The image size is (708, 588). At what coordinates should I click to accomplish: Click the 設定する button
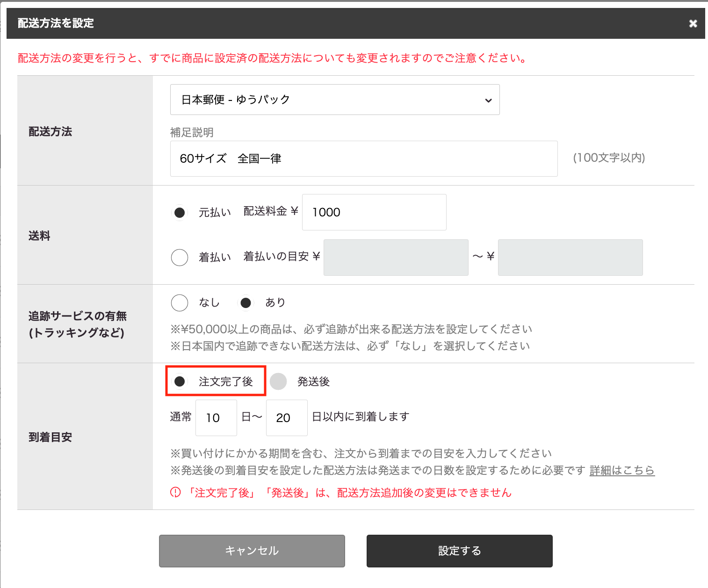[x=460, y=551]
